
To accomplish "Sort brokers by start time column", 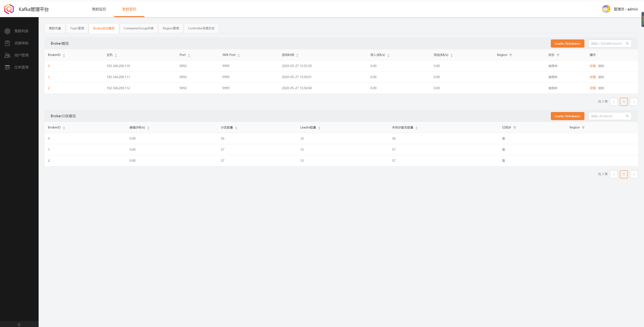I will (x=297, y=55).
